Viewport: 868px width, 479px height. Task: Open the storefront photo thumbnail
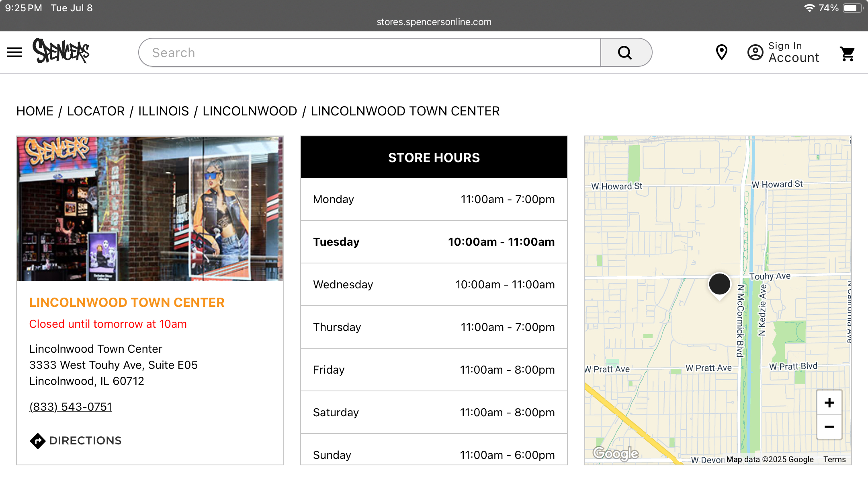(x=150, y=208)
